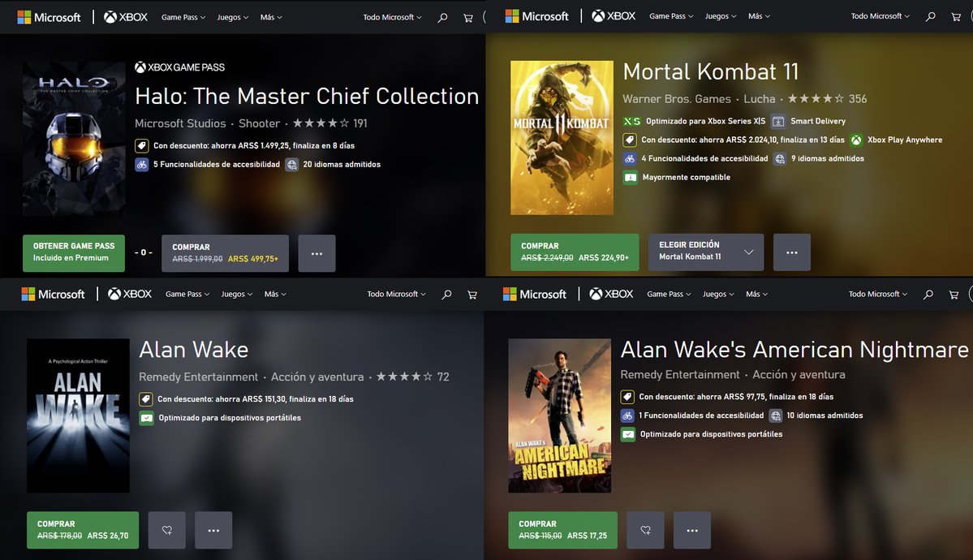This screenshot has height=560, width=973.
Task: Expand Game Pass menu on Mortal Kombat page
Action: (x=671, y=16)
